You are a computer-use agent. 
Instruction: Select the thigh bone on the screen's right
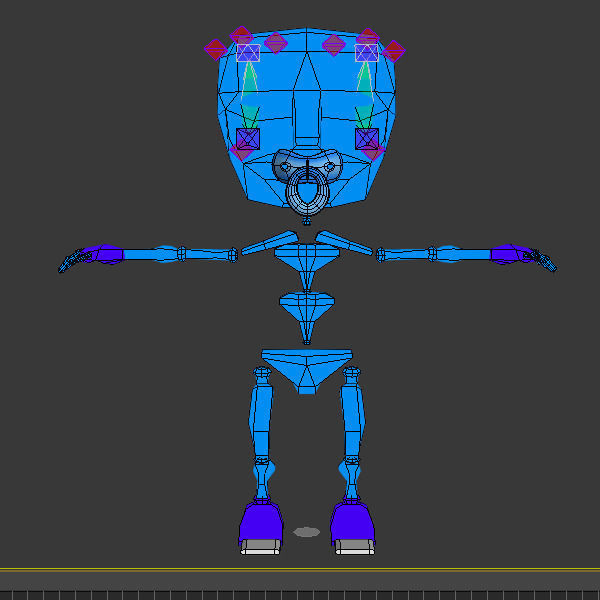[352, 415]
